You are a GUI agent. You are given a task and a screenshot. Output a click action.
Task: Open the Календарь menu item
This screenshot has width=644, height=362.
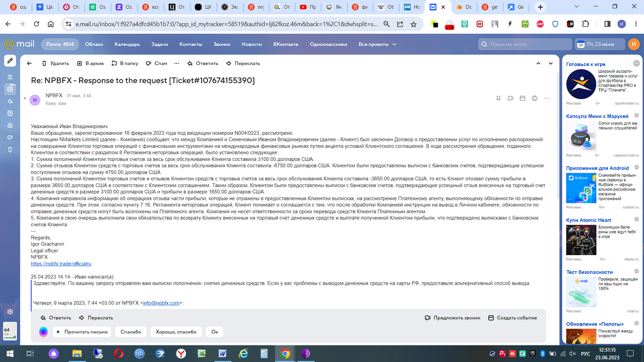point(127,44)
